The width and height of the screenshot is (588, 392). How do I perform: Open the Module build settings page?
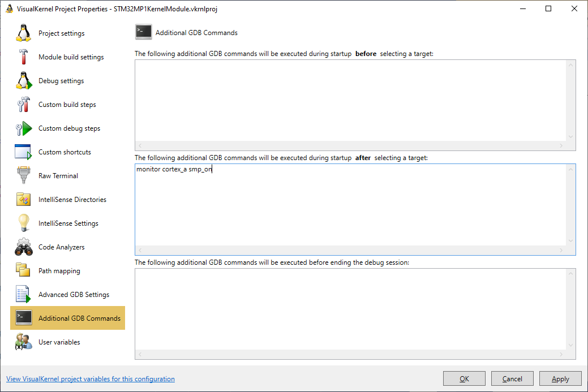click(71, 57)
